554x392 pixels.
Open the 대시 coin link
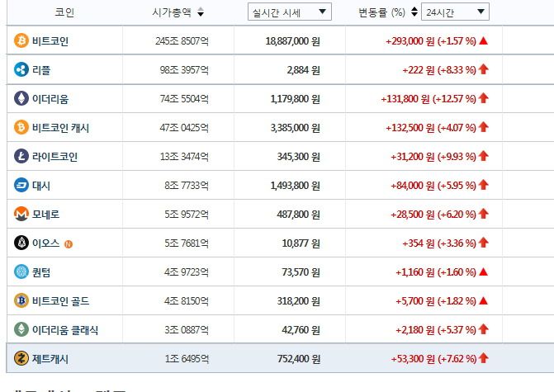(41, 186)
